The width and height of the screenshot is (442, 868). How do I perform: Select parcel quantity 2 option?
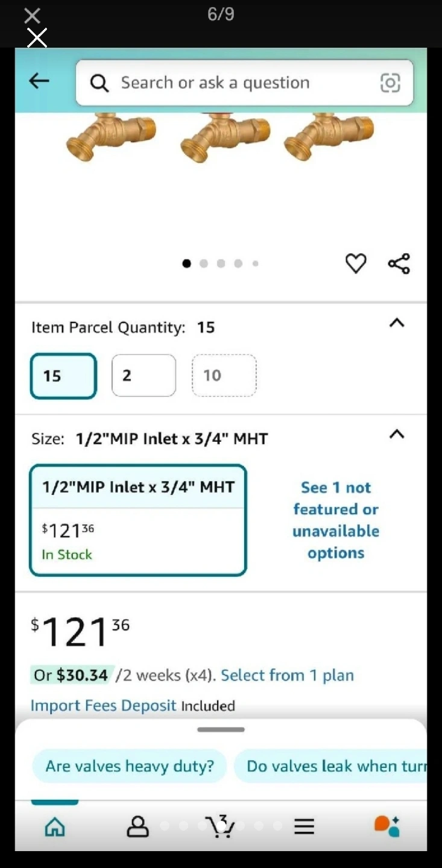pyautogui.click(x=144, y=376)
